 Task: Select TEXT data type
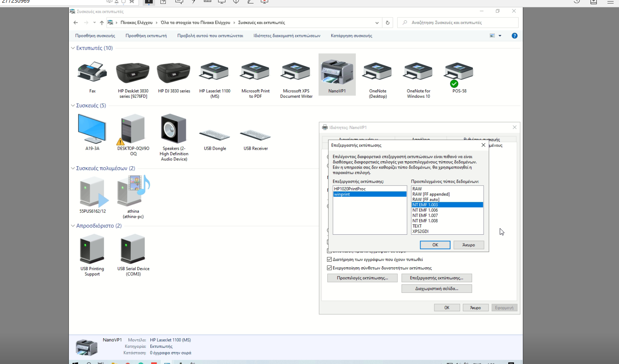click(447, 226)
